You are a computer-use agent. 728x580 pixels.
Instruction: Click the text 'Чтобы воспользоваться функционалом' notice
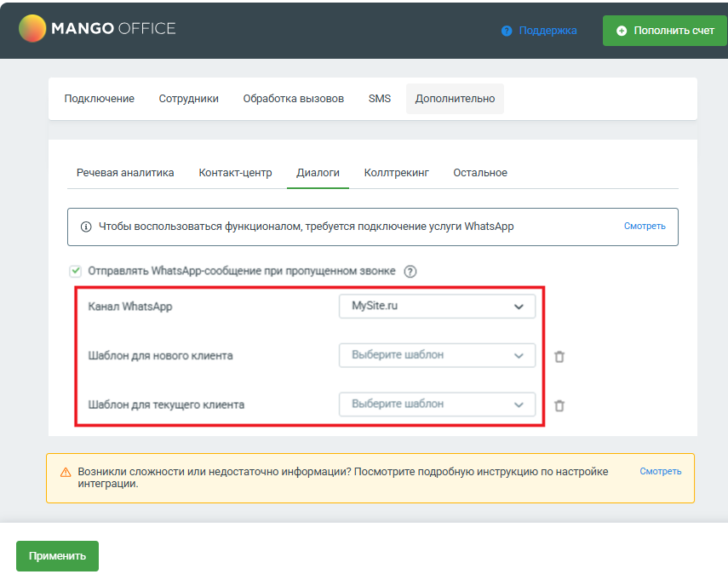[x=306, y=227]
